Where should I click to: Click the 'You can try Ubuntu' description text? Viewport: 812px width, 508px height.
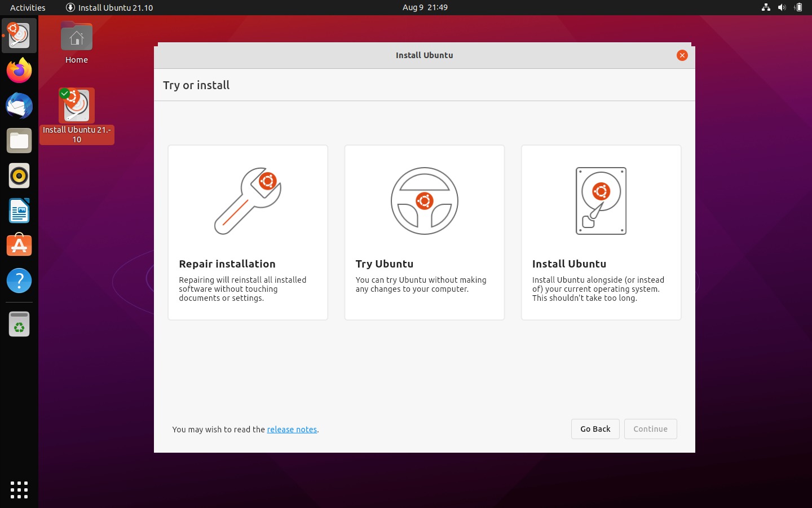point(421,284)
